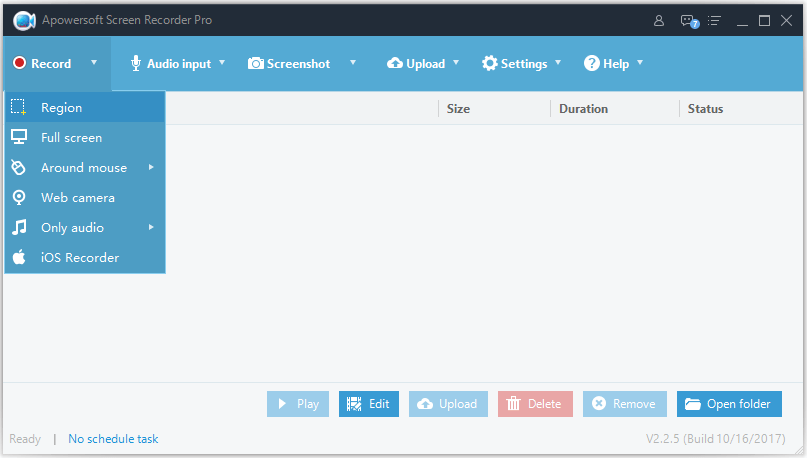Click the Apowersoft app logo

[24, 21]
